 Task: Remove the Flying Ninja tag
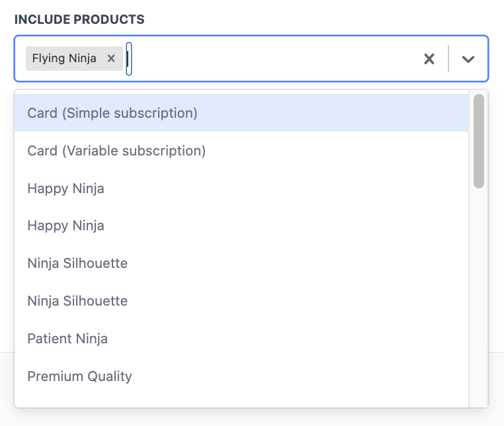(x=111, y=58)
